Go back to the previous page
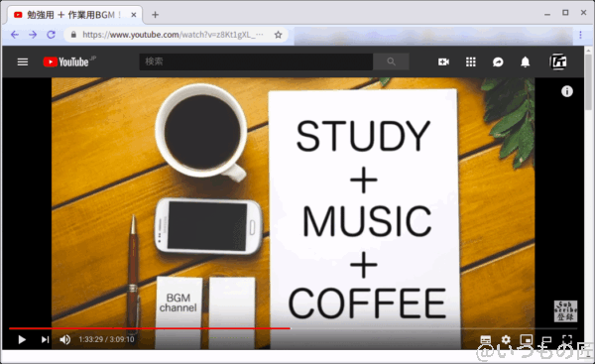Viewport: 595px width, 364px height. click(15, 35)
